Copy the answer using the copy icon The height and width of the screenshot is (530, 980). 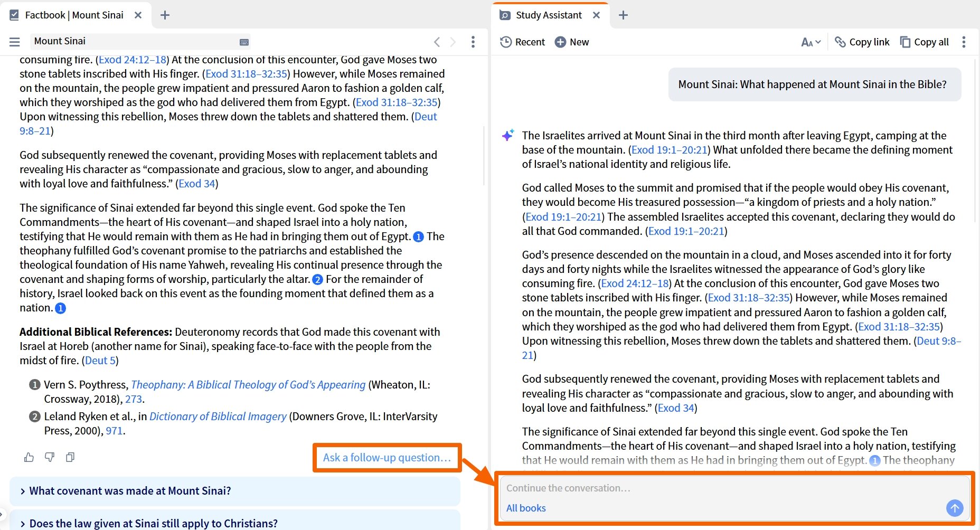pos(70,457)
